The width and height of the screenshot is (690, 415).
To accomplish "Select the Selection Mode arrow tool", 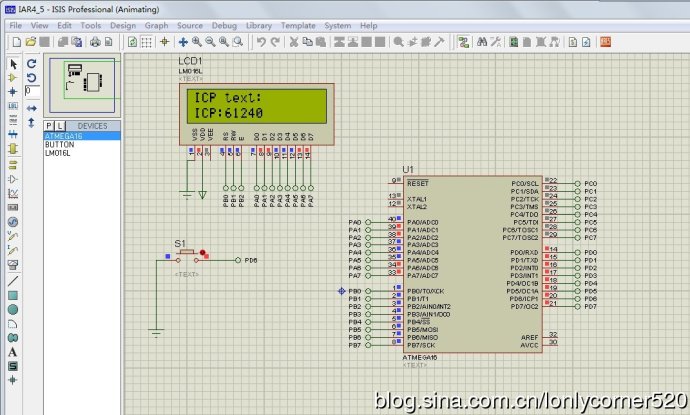I will click(x=13, y=62).
